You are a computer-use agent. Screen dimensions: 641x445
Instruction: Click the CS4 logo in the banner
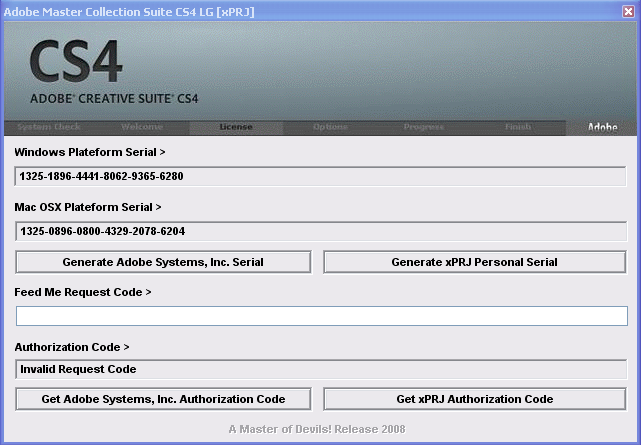click(x=76, y=61)
